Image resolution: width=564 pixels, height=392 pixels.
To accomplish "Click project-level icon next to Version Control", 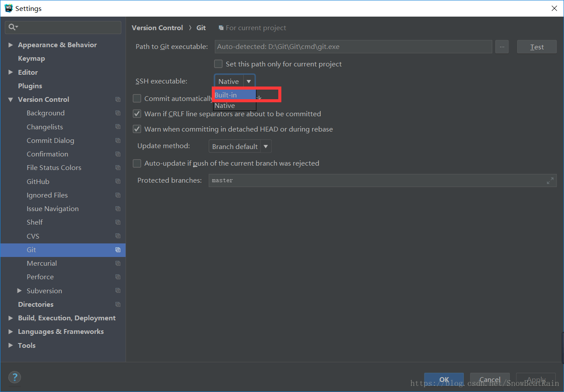I will 118,100.
